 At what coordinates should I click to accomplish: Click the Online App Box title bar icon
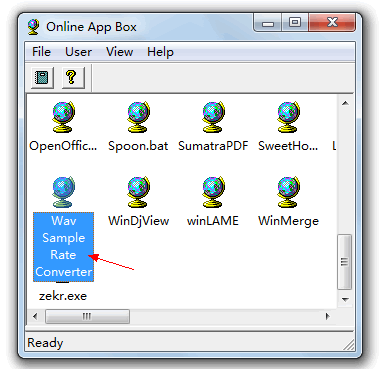(x=34, y=27)
